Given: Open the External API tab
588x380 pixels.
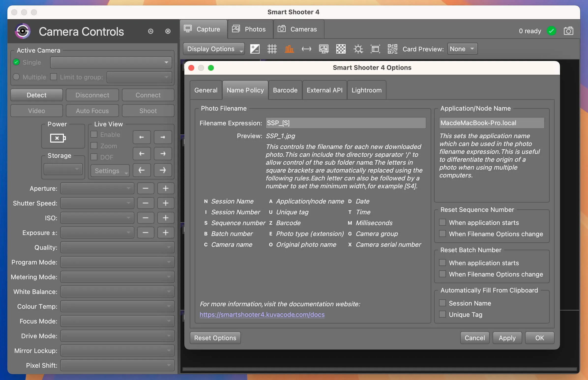Looking at the screenshot, I should (324, 90).
